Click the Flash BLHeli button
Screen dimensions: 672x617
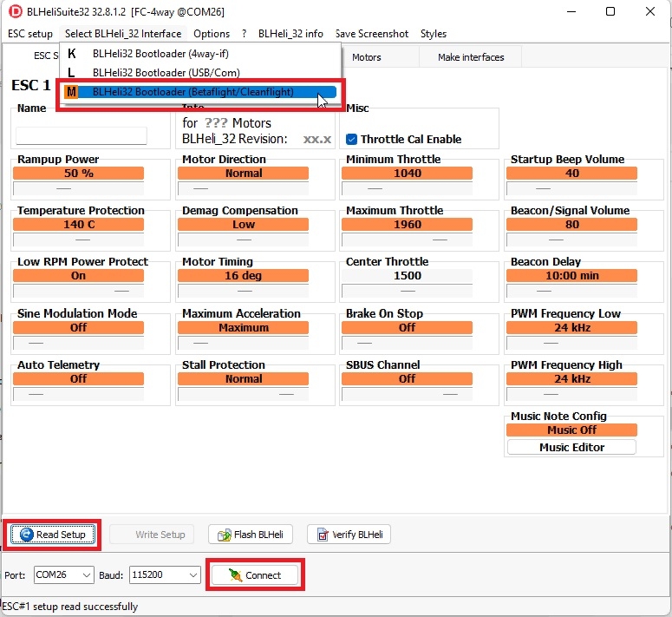pos(251,535)
